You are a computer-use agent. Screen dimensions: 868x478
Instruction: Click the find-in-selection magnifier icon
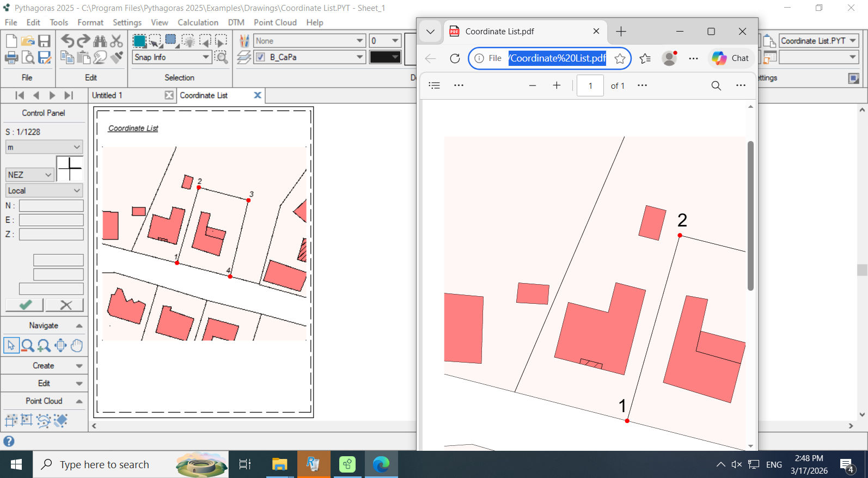click(x=221, y=57)
